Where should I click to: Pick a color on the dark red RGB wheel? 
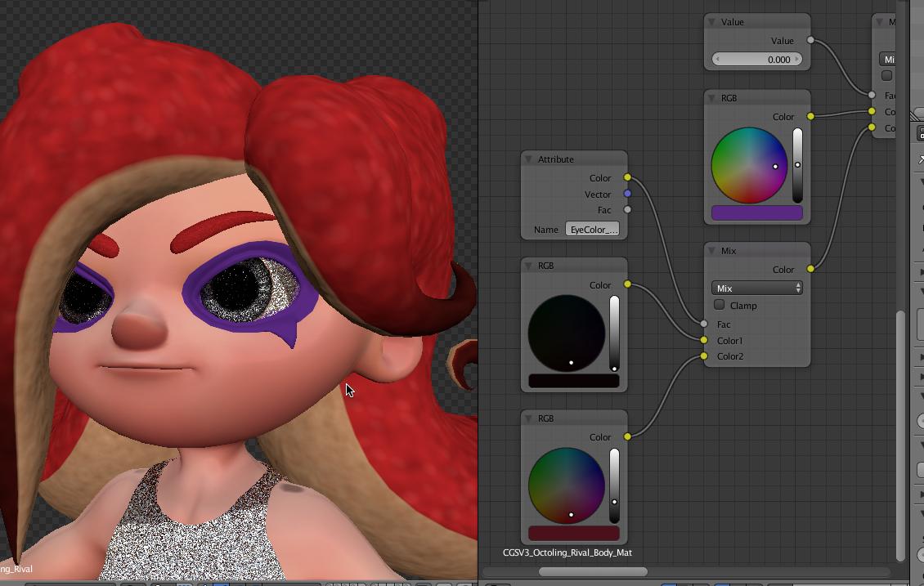567,485
